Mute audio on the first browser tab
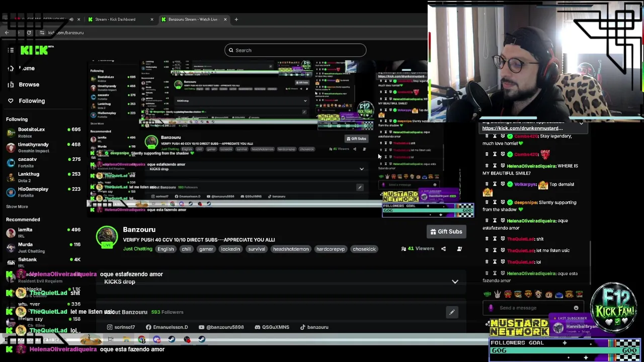The image size is (644, 362). tap(71, 19)
